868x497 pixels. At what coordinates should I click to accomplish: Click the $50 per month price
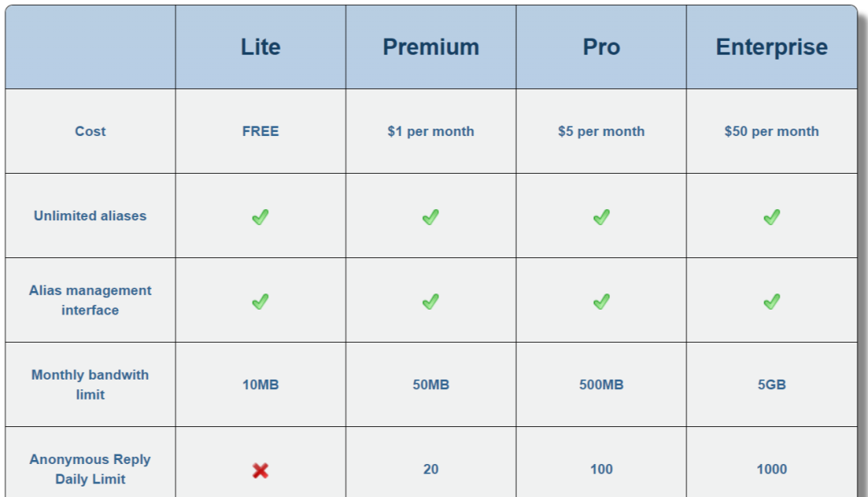(772, 131)
